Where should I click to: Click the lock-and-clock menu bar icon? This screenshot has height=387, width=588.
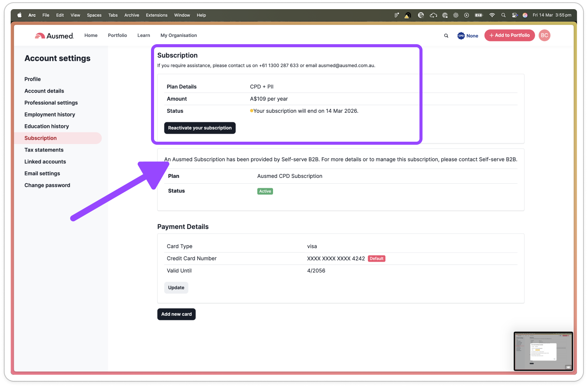point(445,15)
